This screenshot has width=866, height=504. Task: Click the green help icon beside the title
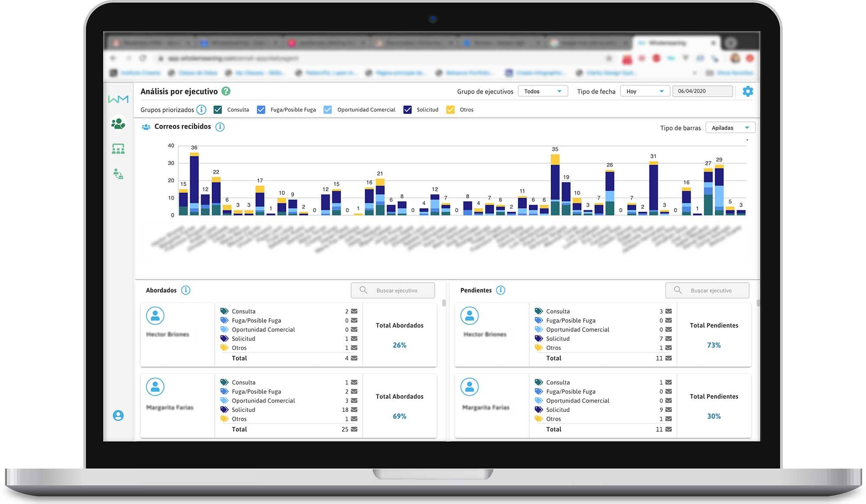[226, 91]
